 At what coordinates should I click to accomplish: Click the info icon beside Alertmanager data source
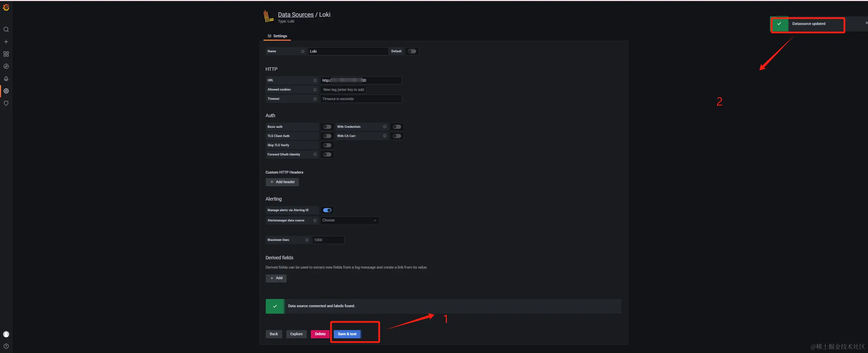coord(315,220)
